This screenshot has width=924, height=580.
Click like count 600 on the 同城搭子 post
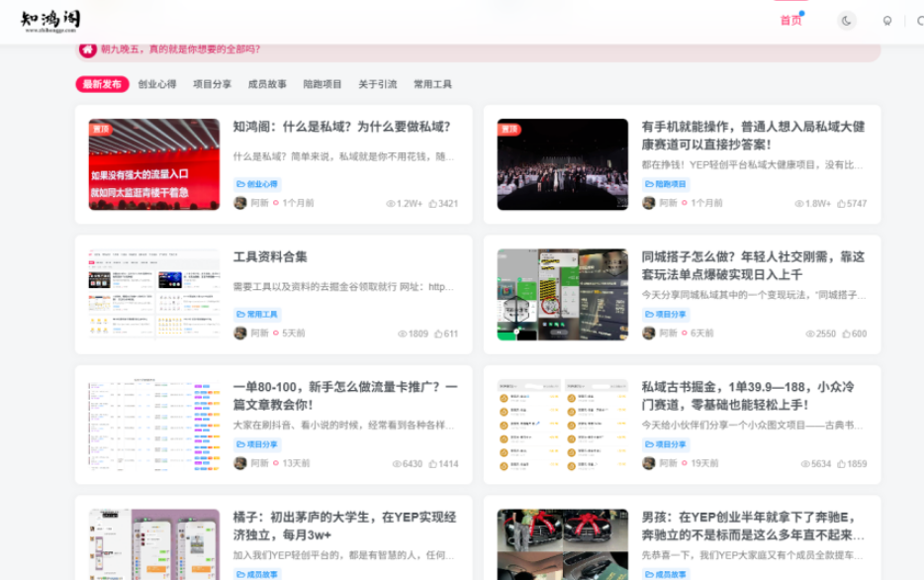[853, 334]
